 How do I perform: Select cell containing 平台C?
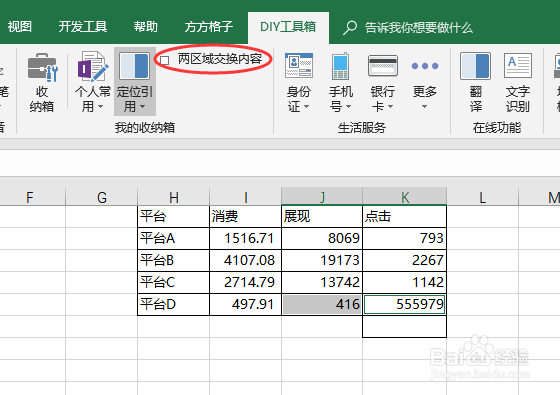tap(174, 282)
